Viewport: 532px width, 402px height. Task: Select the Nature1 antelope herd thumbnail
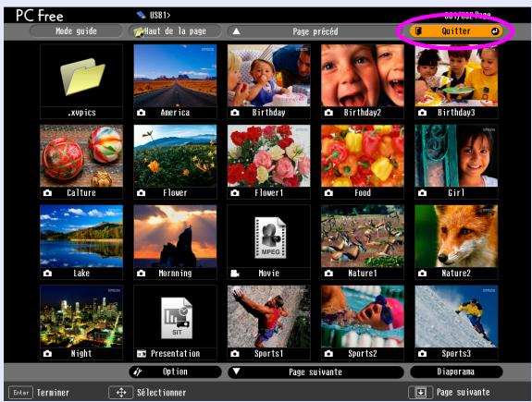[363, 237]
